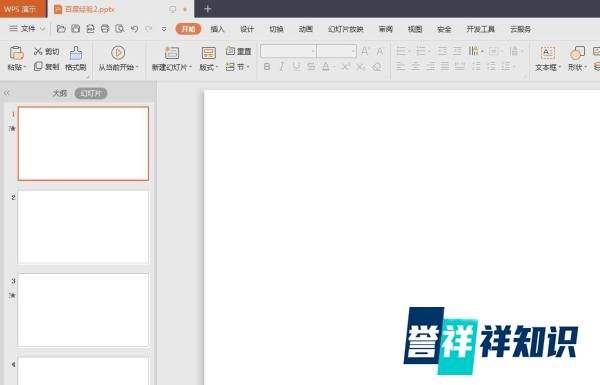Click the increase font size icon
This screenshot has width=600, height=385.
(365, 51)
